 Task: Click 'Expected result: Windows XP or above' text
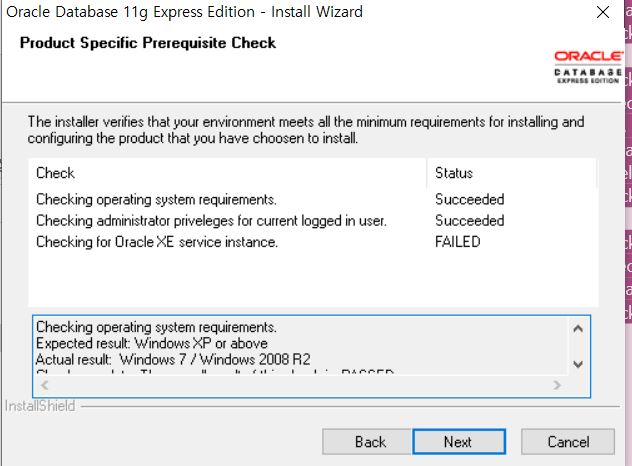click(152, 343)
